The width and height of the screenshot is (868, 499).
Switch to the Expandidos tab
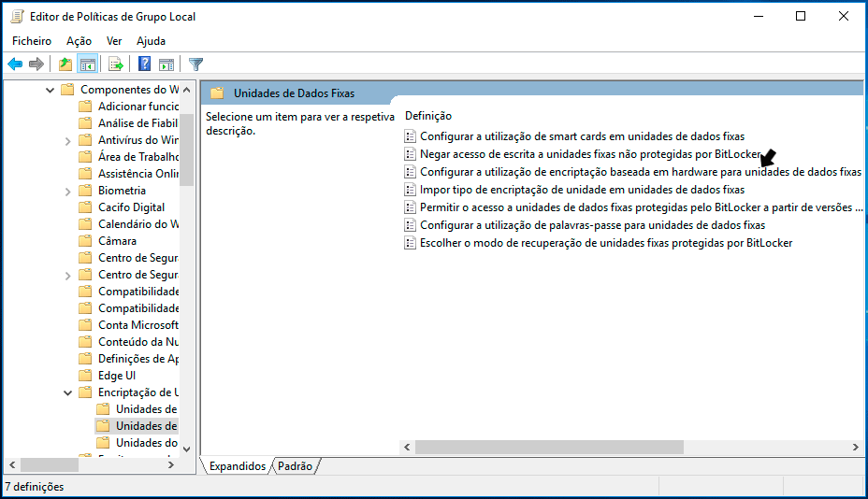coord(237,466)
